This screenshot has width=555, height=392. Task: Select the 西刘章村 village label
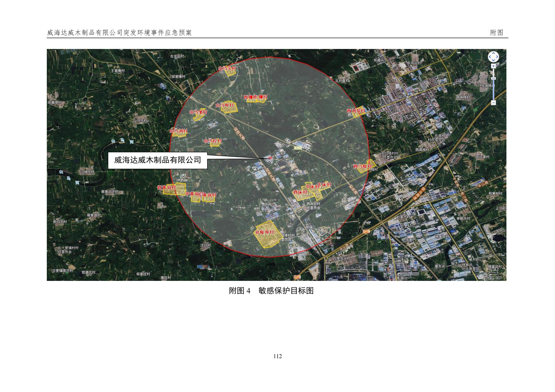(356, 111)
